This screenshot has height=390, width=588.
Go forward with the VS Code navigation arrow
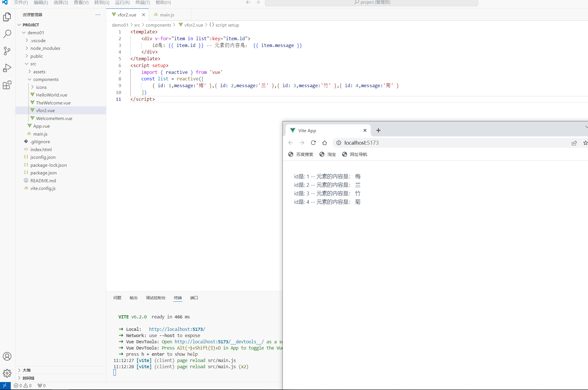coord(258,2)
